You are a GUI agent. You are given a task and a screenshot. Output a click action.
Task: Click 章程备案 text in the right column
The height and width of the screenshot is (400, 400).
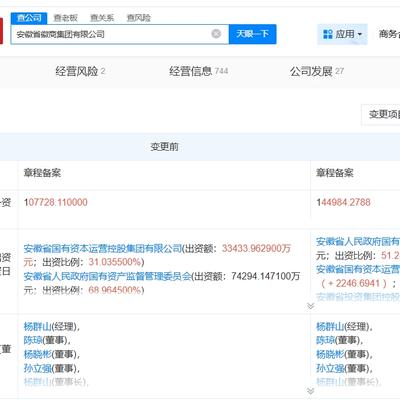(335, 173)
